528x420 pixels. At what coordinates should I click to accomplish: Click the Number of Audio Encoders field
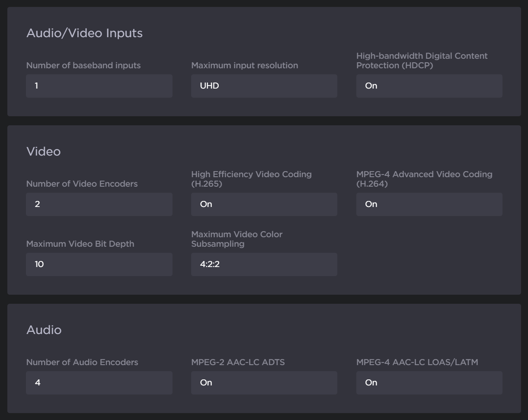tap(99, 383)
